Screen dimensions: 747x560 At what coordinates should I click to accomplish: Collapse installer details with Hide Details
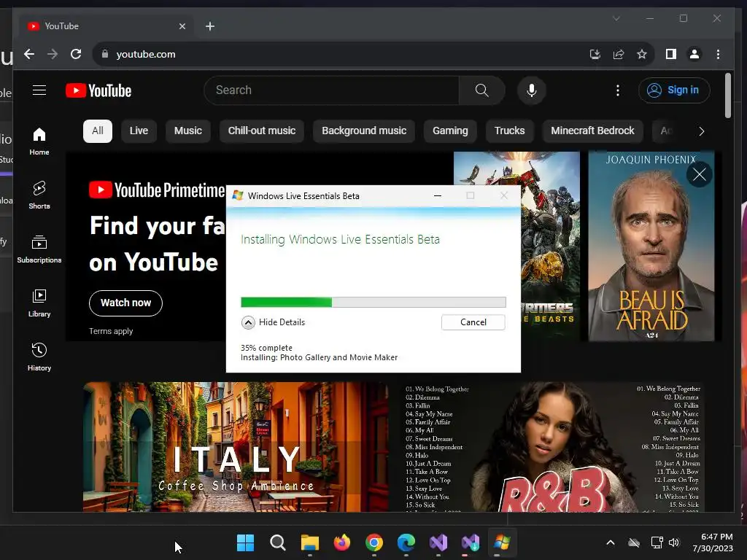click(x=273, y=322)
